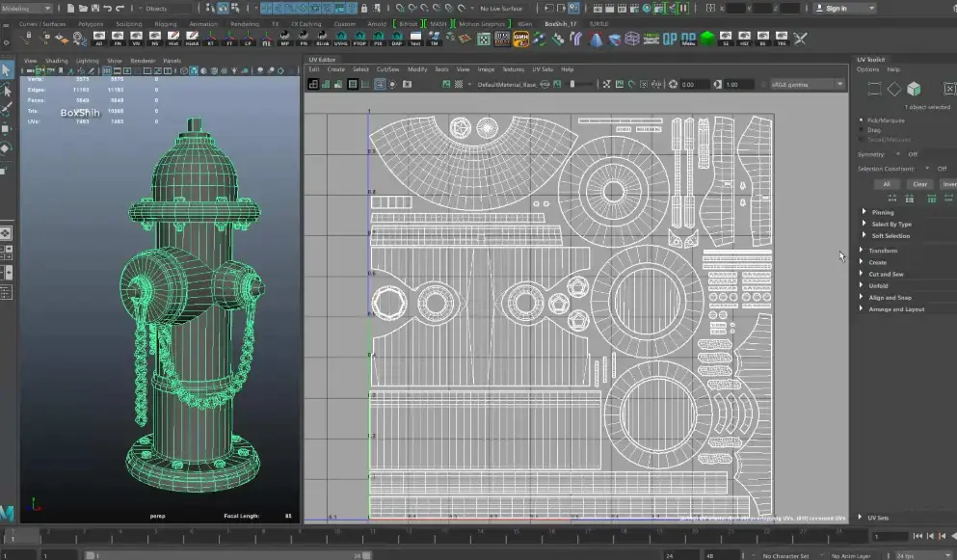The image size is (957, 560).
Task: Open the Cut/Sew menu in UV Editor
Action: [387, 69]
